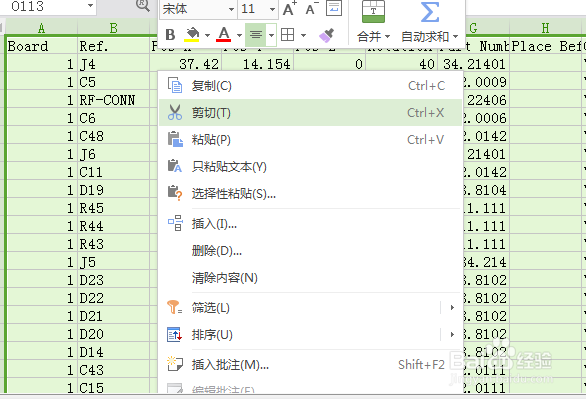
Task: Click the Ref. header cell
Action: pos(114,46)
